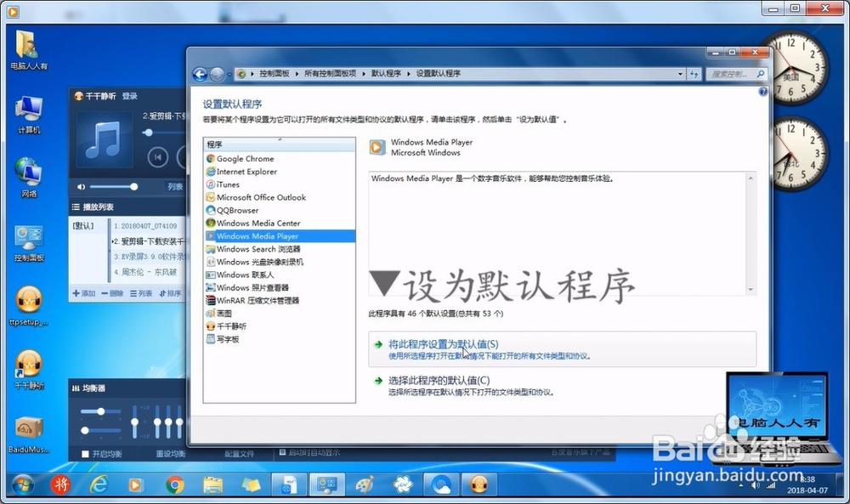Refresh the control panel address bar
Image resolution: width=850 pixels, height=504 pixels.
tap(694, 74)
